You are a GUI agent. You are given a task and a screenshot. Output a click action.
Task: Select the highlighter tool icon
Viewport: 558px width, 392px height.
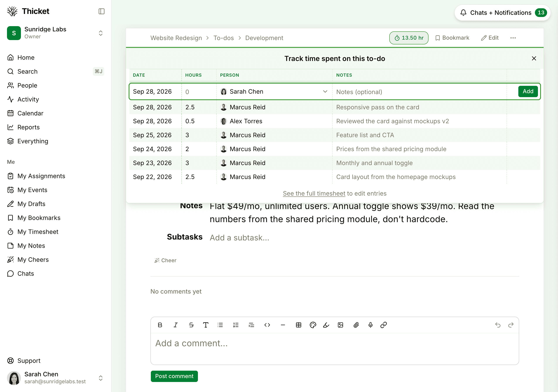tap(326, 325)
